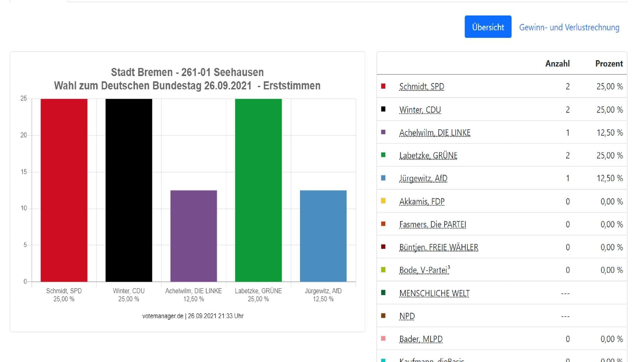Click the blue Jürgewitz, AfD bar
The width and height of the screenshot is (644, 362).
(x=323, y=236)
